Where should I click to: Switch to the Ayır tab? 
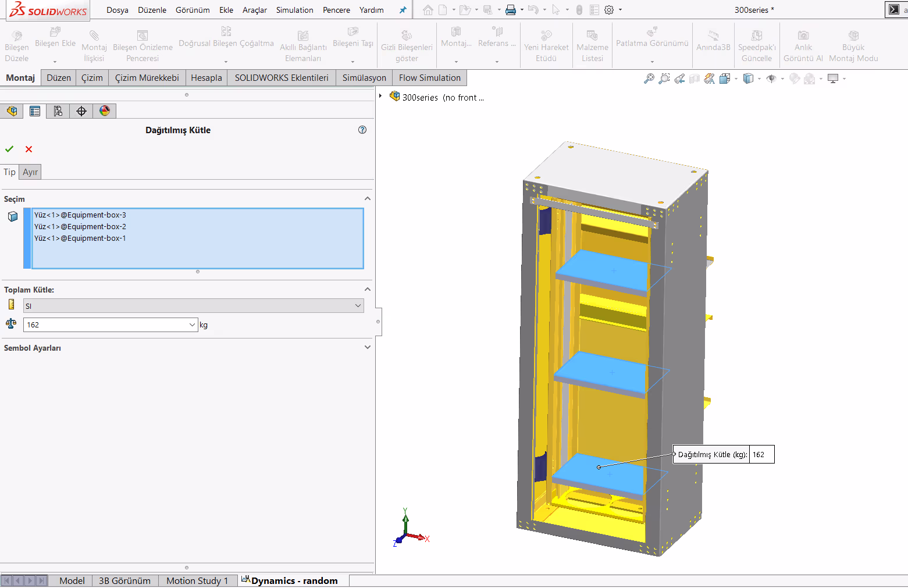click(x=30, y=172)
